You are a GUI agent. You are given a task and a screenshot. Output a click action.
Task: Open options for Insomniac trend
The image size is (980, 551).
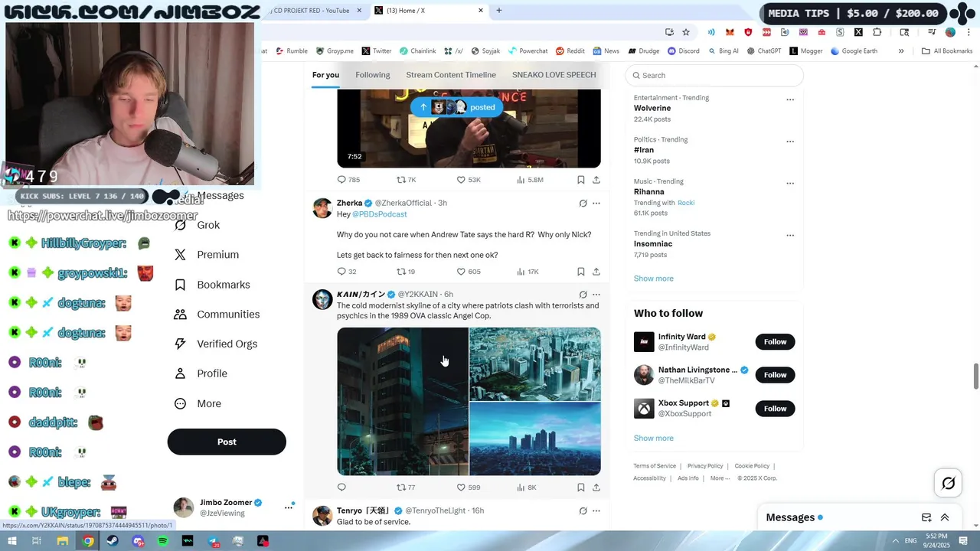coord(790,236)
